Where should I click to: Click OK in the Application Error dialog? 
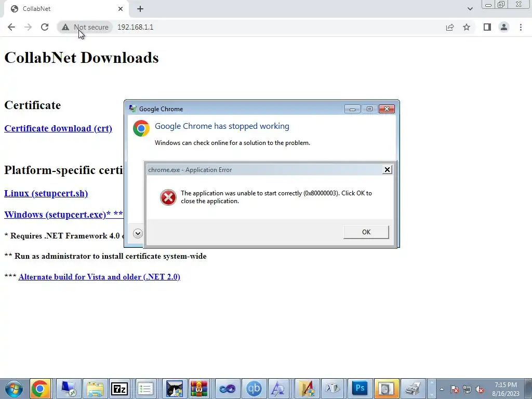pyautogui.click(x=366, y=232)
